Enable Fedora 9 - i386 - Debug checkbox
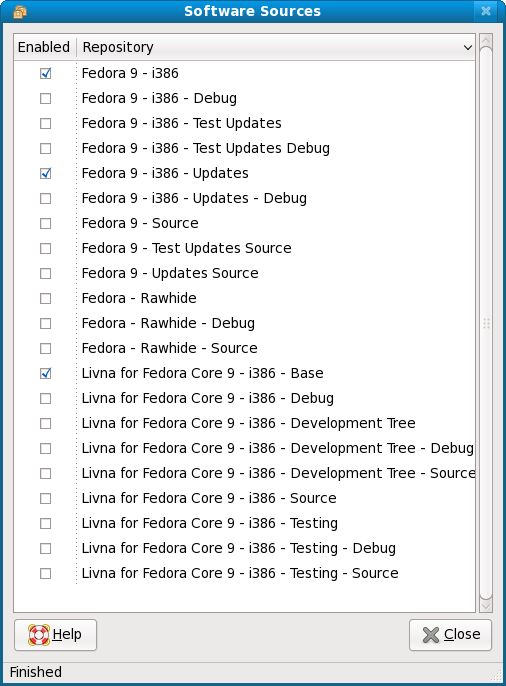Screen dimensions: 506x686 45,98
